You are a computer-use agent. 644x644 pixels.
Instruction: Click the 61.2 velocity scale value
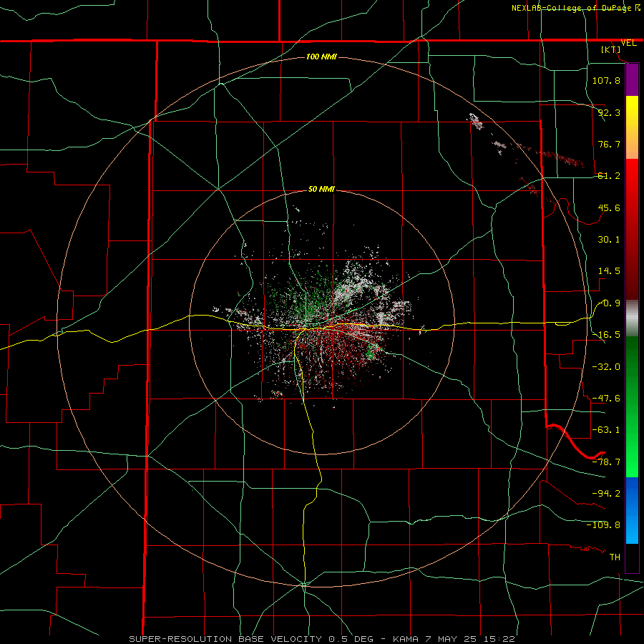[609, 176]
